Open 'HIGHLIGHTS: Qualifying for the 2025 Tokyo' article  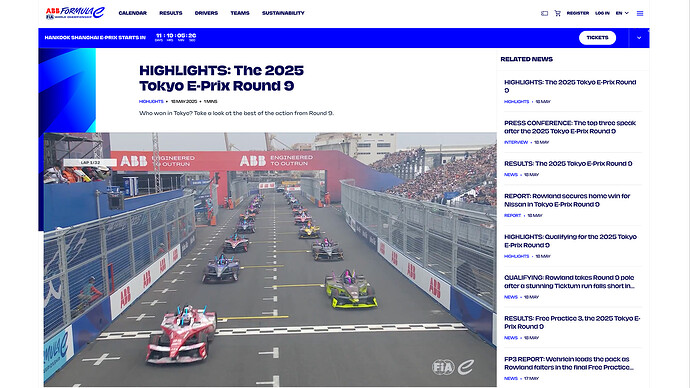click(570, 241)
